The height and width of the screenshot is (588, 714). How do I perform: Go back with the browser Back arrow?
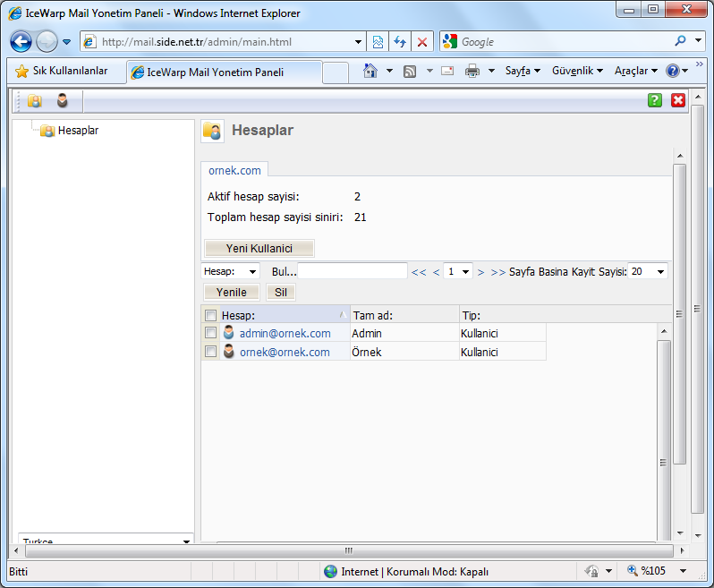coord(21,42)
